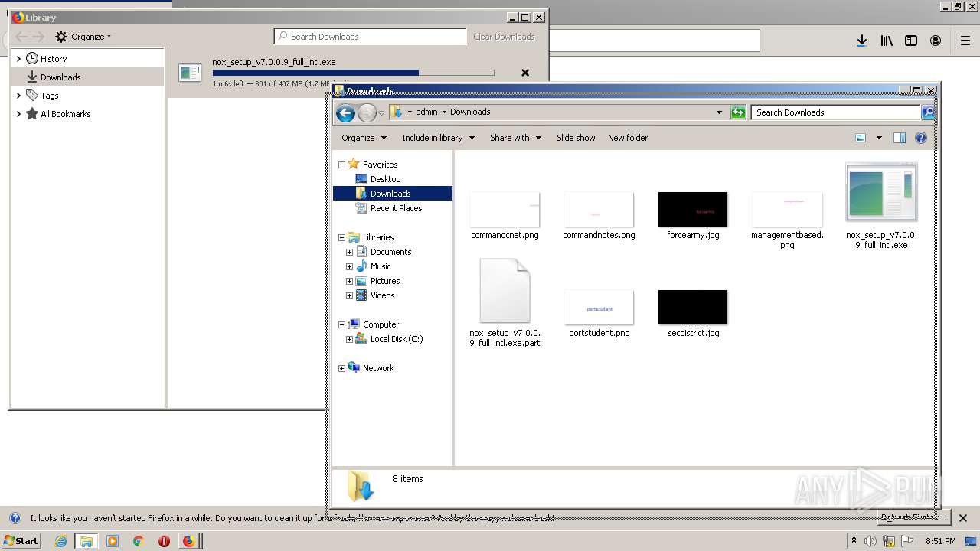Screen dimensions: 980x551
Task: Expand Documents library node
Action: (x=349, y=252)
